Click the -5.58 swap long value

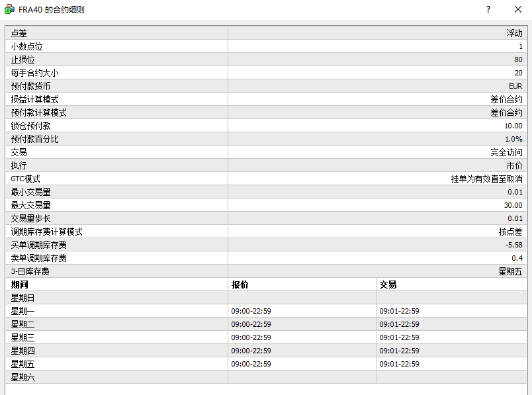click(513, 245)
